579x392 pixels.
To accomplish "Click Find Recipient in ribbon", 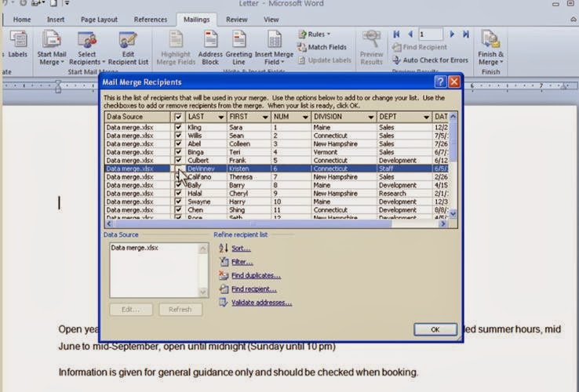I will coord(420,47).
